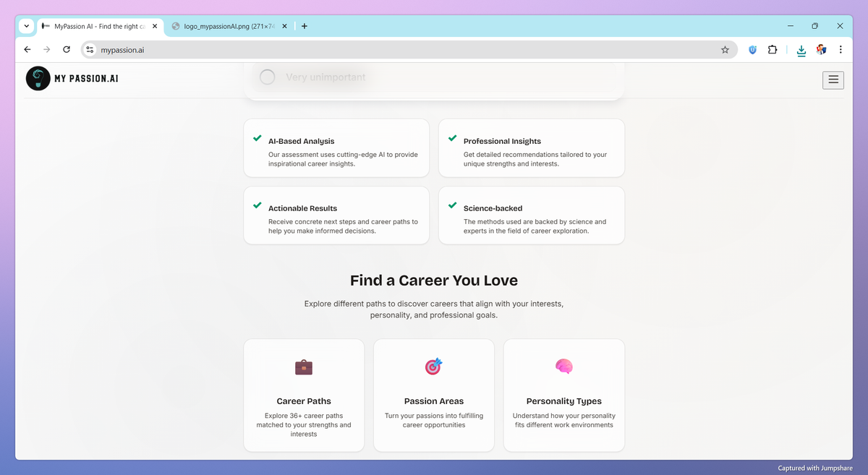868x475 pixels.
Task: Click the checkmark beside AI-Based Analysis
Action: tap(257, 137)
